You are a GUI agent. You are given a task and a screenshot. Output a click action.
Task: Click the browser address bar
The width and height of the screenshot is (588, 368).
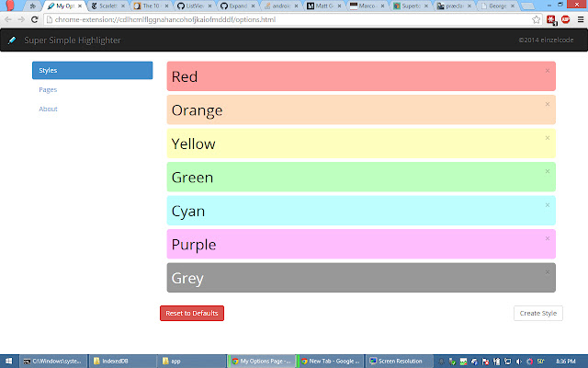[x=276, y=19]
